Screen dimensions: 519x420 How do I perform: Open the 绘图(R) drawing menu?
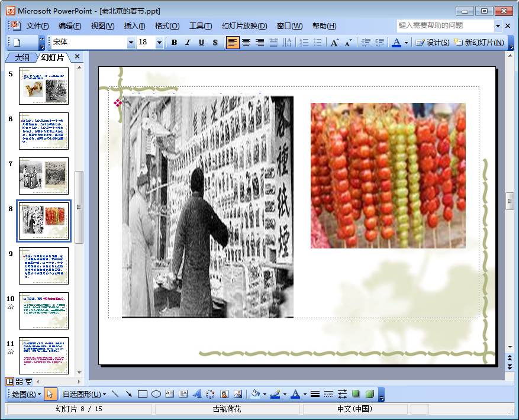pyautogui.click(x=26, y=394)
